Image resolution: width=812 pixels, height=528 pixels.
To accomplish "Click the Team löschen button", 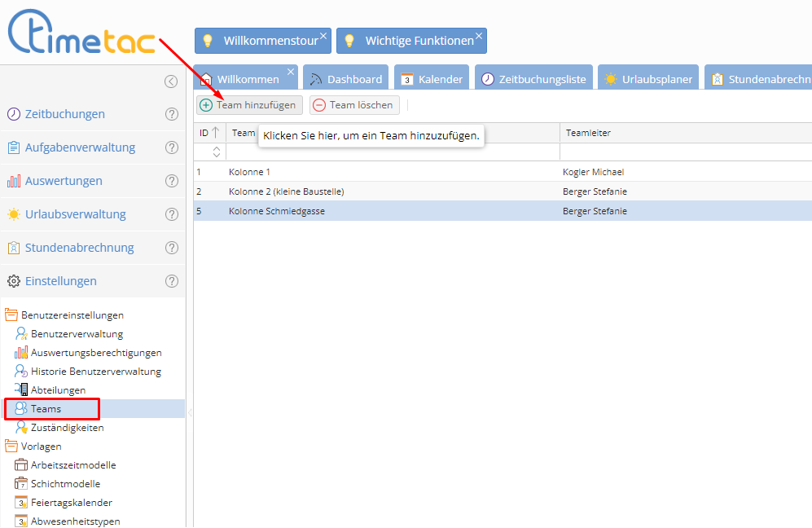I will pyautogui.click(x=354, y=105).
